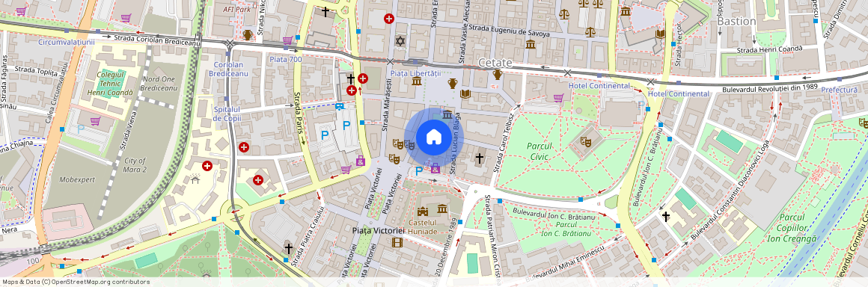
Task: Click the church cross on Strada Carol Telbisz block
Action: coord(480,158)
